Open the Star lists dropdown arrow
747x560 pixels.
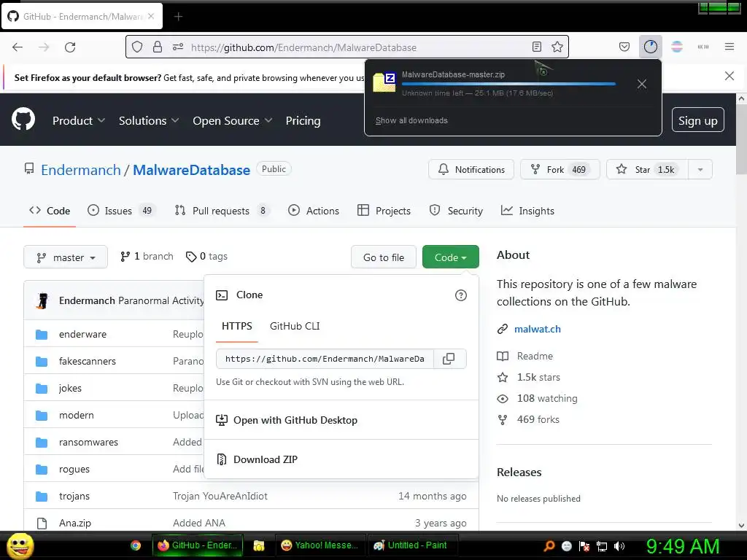coord(700,169)
